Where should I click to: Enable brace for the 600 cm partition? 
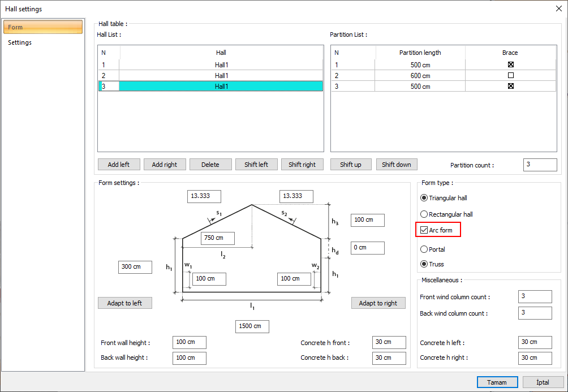click(x=510, y=75)
